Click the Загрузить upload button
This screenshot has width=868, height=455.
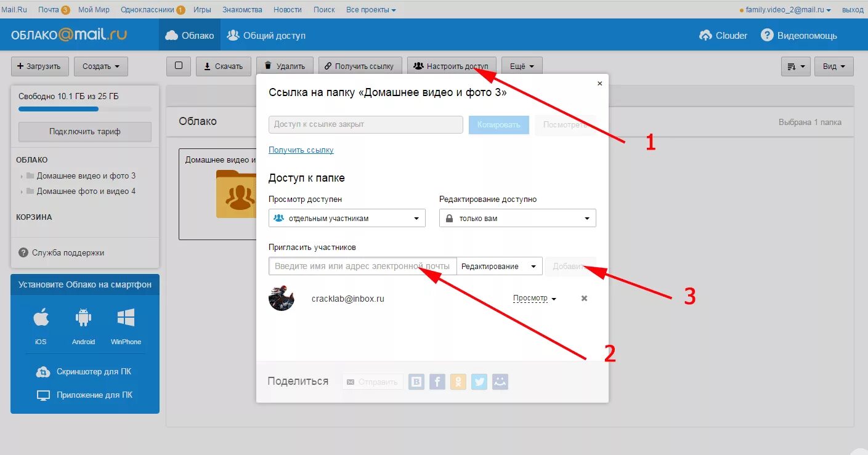tap(39, 66)
